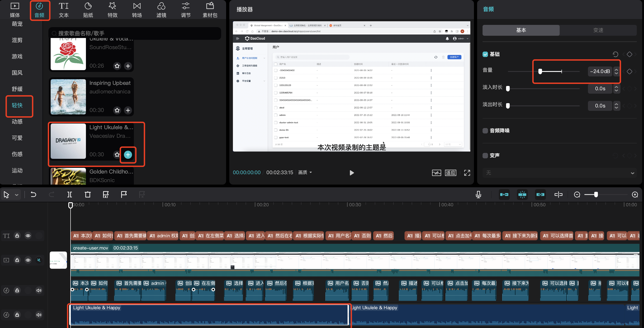Play the video in preview player
Image resolution: width=644 pixels, height=328 pixels.
(x=352, y=172)
